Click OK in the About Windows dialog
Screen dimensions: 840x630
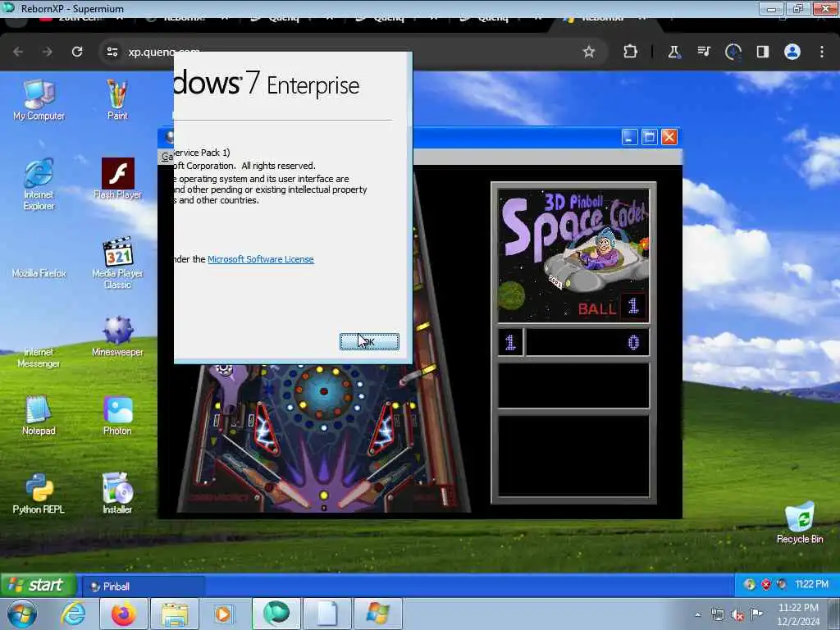(x=369, y=341)
